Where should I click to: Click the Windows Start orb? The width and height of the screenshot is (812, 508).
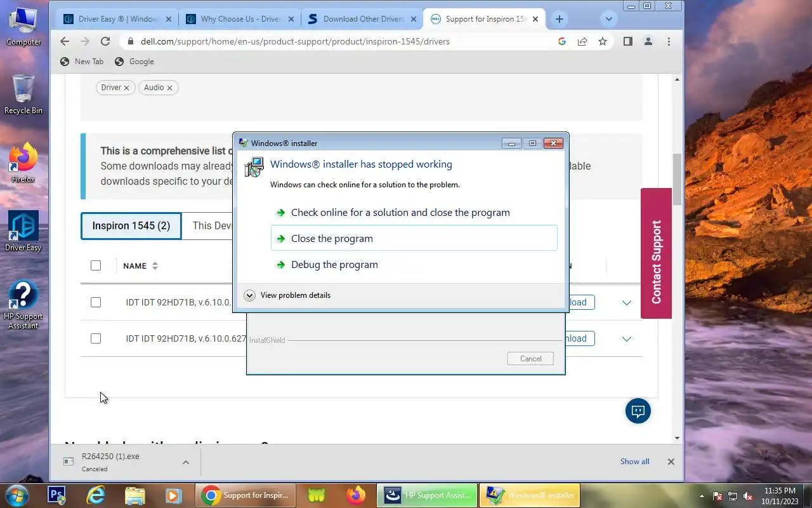click(16, 495)
